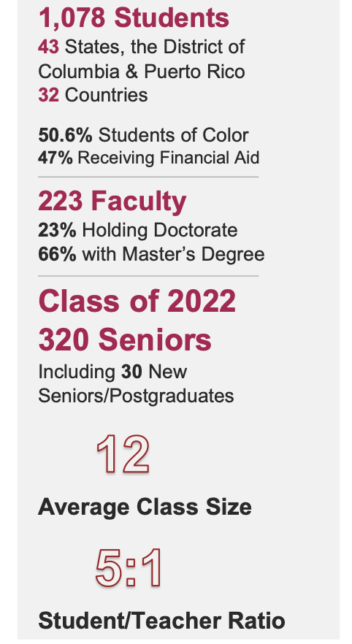Click 47% Receiving Financial Aid text
This screenshot has height=644, width=352.
149,158
